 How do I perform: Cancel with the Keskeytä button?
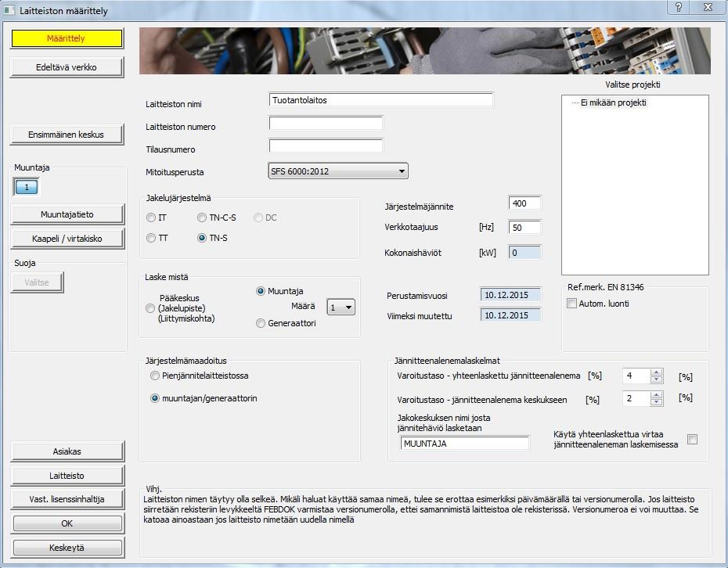(67, 548)
